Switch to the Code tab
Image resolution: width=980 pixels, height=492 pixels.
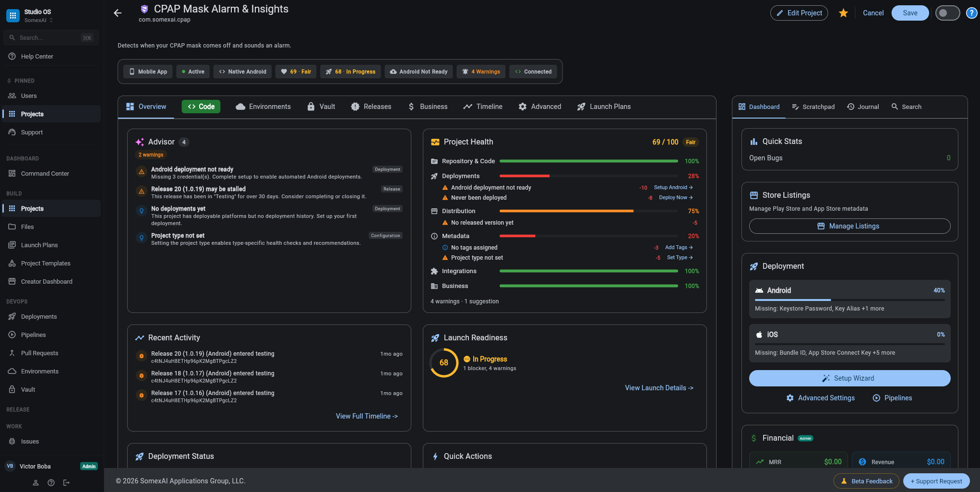click(201, 107)
